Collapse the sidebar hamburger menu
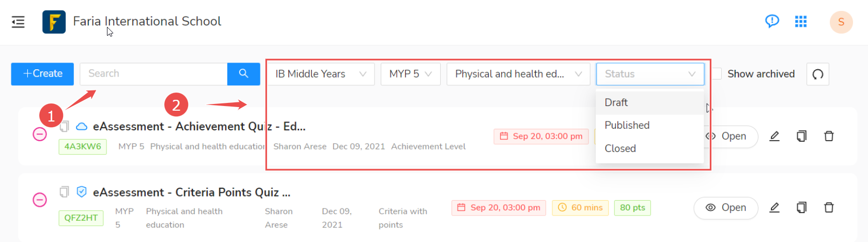868x242 pixels. tap(18, 22)
